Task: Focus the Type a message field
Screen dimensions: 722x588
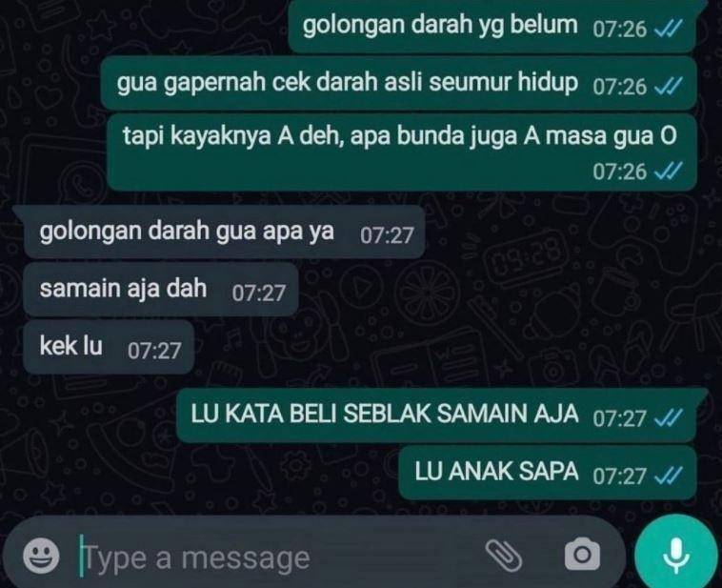Action: [276, 558]
